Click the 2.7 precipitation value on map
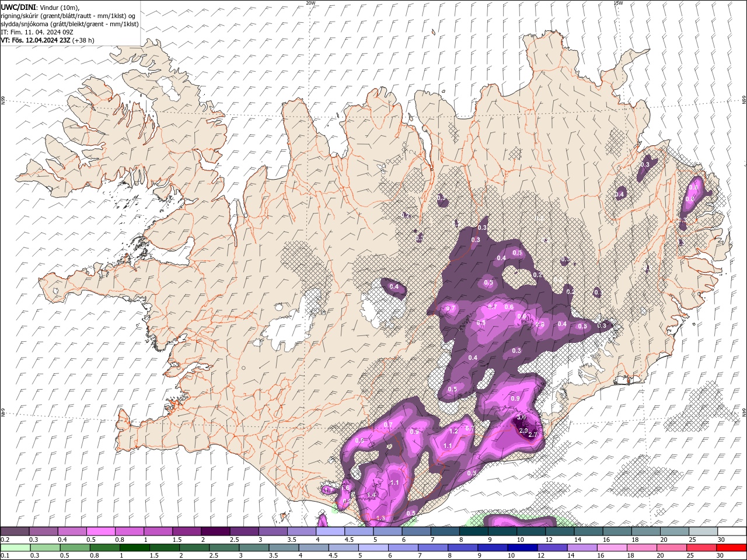 click(x=532, y=435)
